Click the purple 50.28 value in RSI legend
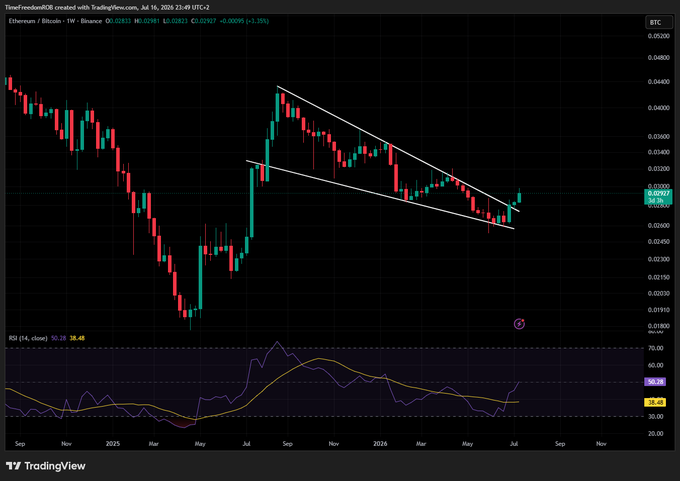680x481 pixels. pos(59,338)
